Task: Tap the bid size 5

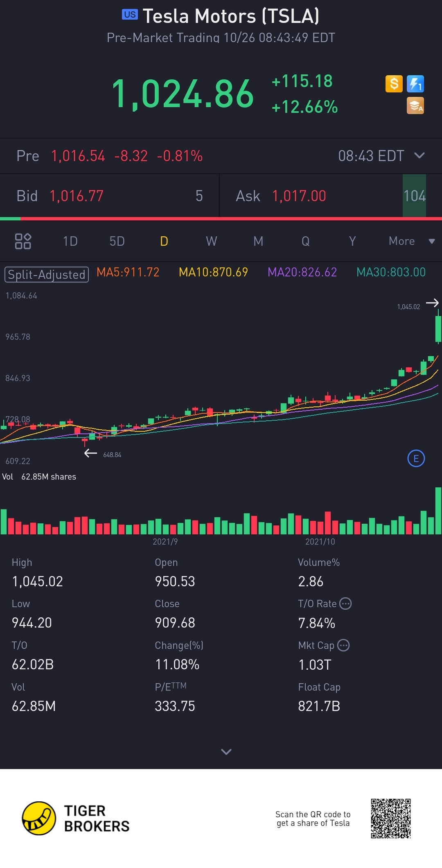Action: point(199,196)
